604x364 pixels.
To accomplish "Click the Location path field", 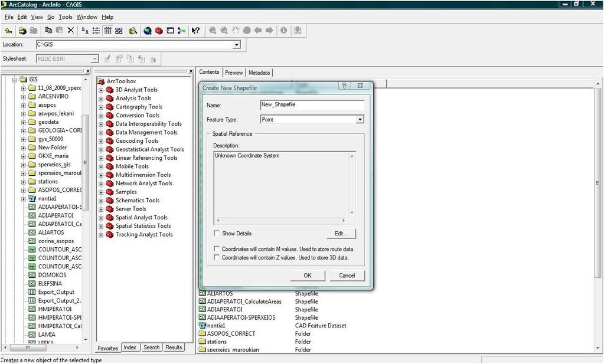I will (138, 45).
